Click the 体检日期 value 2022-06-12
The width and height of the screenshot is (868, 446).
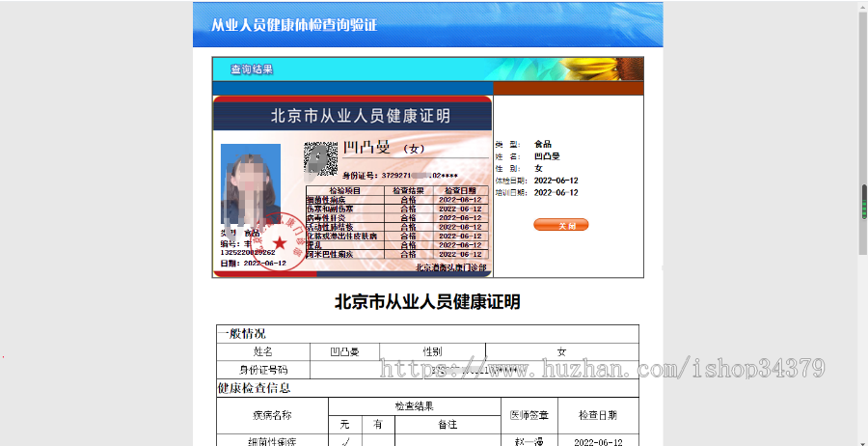click(x=556, y=181)
